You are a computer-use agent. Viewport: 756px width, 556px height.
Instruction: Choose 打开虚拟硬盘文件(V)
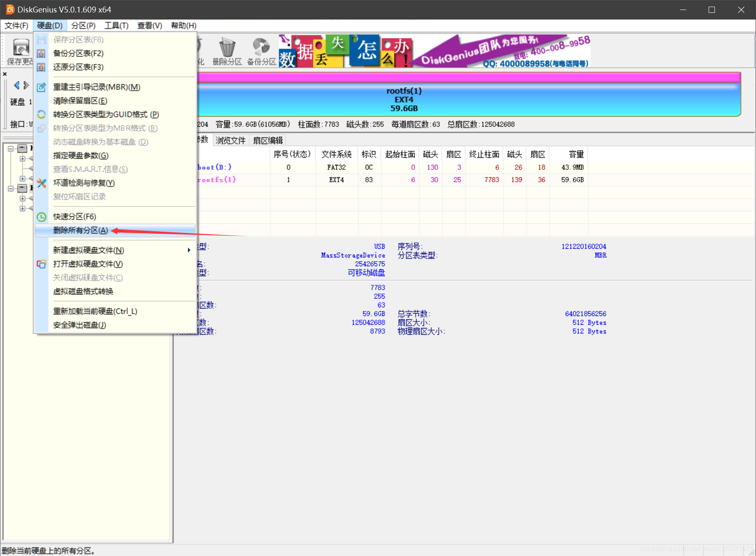coord(115,264)
